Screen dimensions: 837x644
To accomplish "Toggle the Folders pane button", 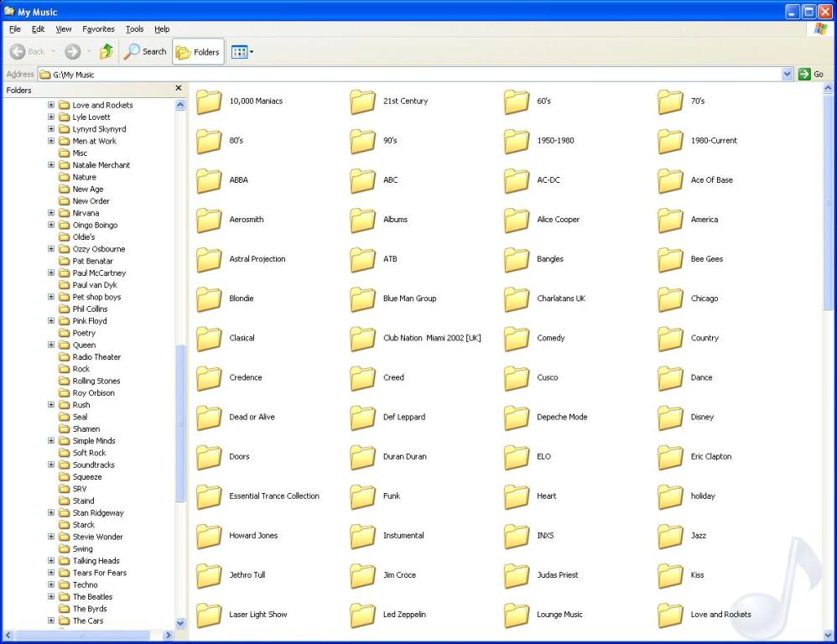I will (x=198, y=52).
